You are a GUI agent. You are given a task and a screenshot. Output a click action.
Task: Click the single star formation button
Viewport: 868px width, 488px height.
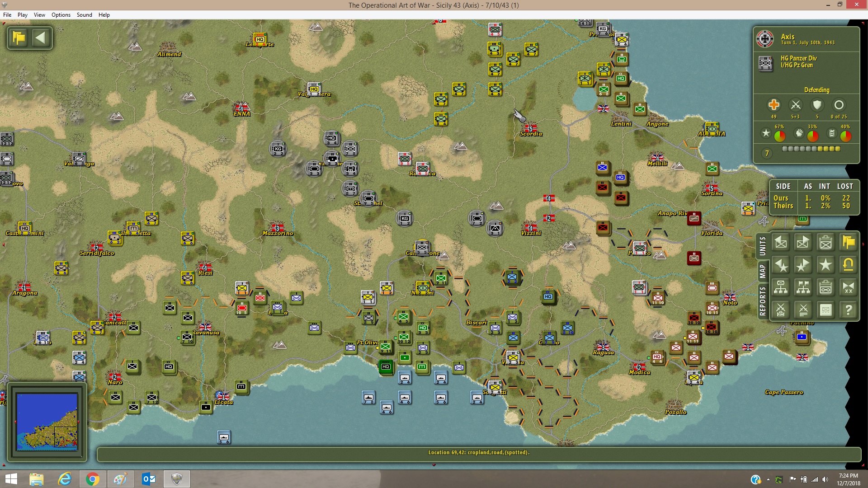[x=826, y=265]
